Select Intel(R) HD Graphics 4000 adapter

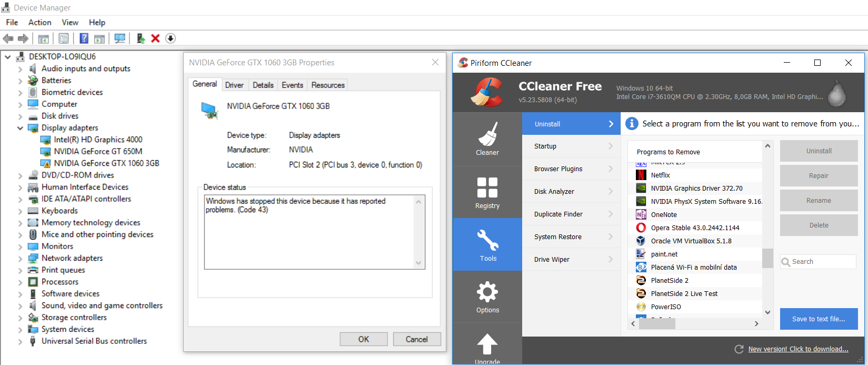click(98, 140)
